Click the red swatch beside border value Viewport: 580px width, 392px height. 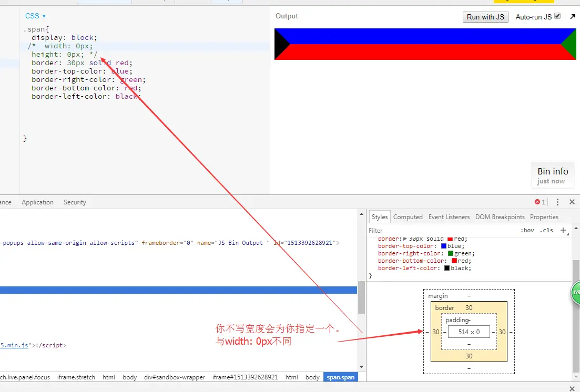450,239
